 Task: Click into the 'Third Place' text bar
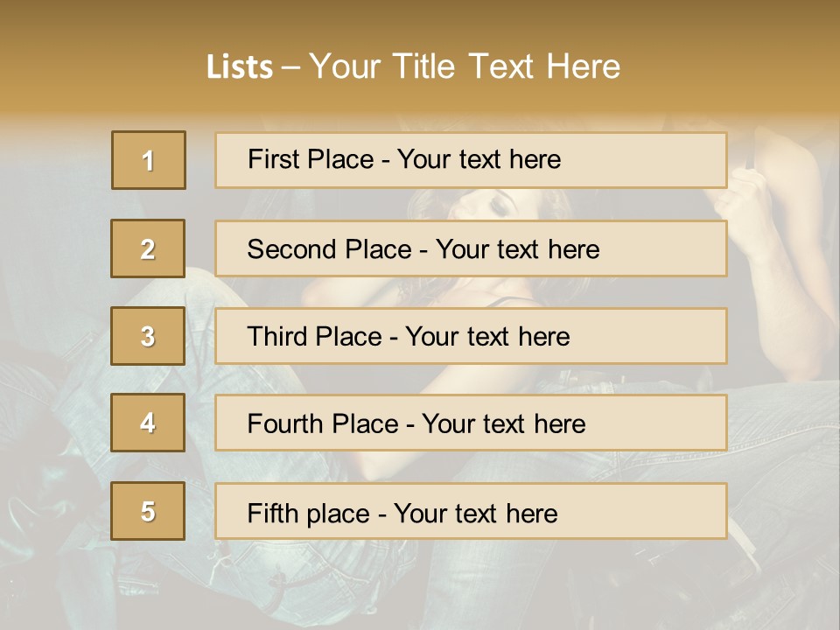click(x=471, y=336)
